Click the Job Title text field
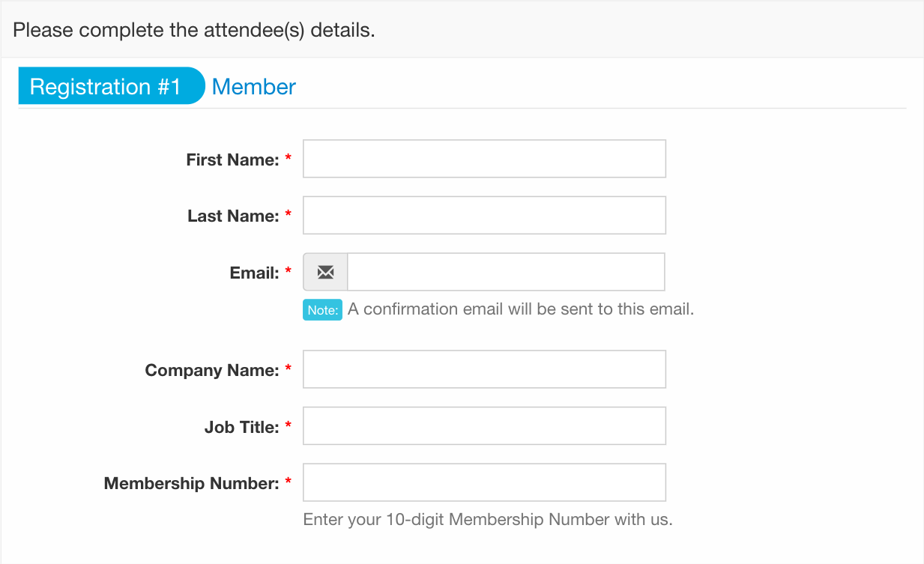 pos(484,426)
